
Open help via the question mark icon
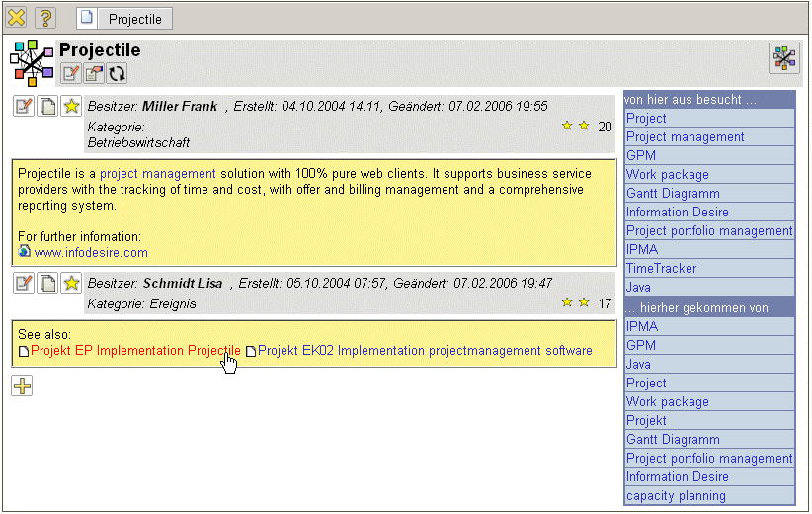(45, 18)
